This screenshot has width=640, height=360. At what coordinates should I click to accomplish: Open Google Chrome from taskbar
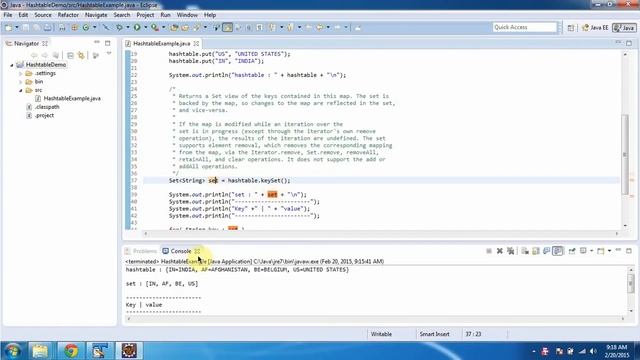[x=71, y=351]
